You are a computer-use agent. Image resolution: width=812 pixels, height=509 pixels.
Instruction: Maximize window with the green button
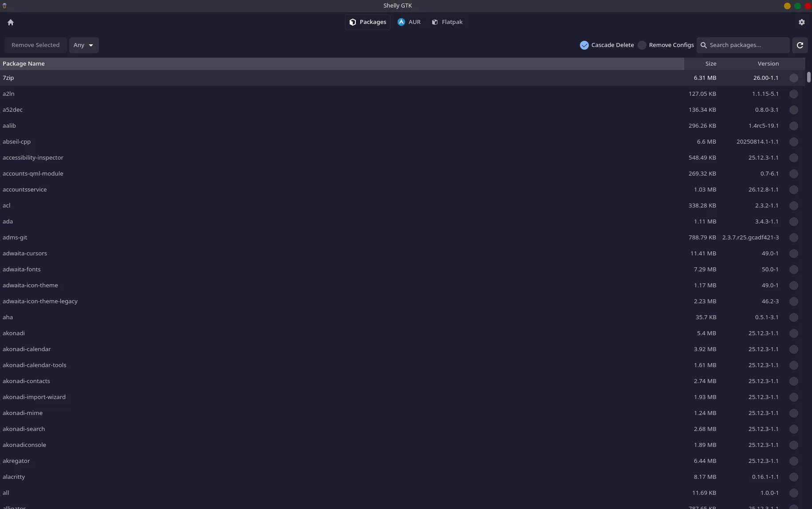(797, 6)
